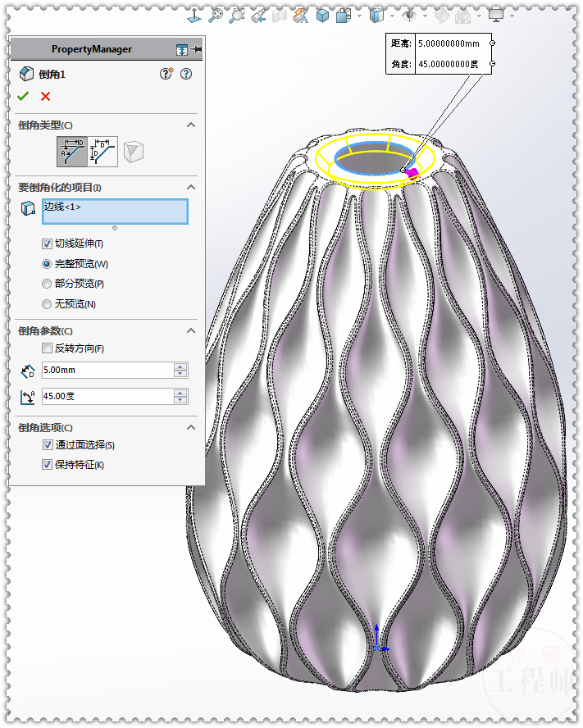Click the 45.00度 angle input field
Image resolution: width=583 pixels, height=728 pixels.
click(107, 397)
